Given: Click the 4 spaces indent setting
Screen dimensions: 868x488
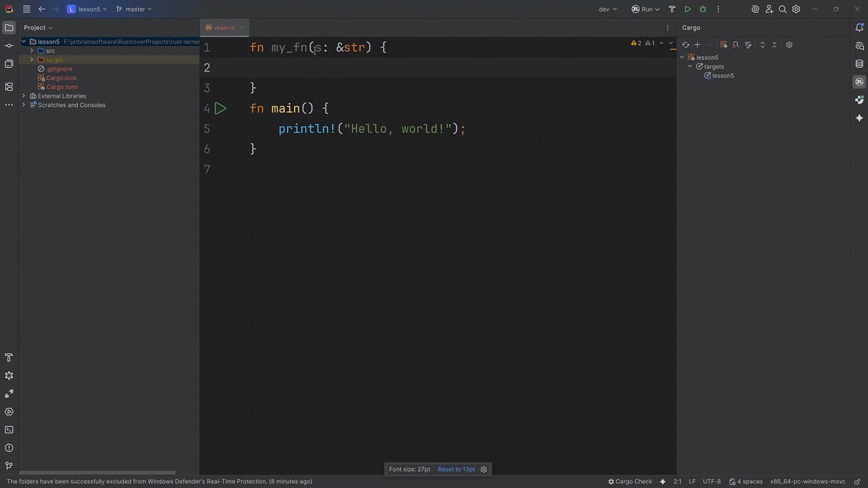Looking at the screenshot, I should [746, 481].
